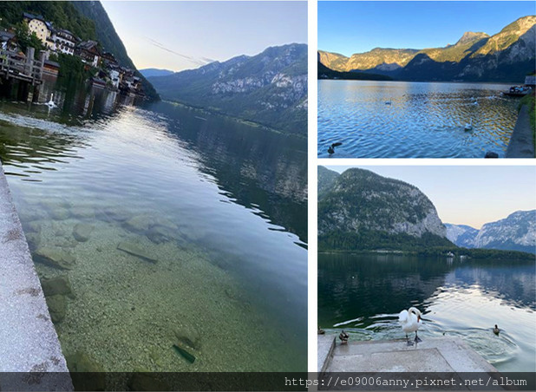Click the white lakeside village building
This screenshot has height=392, width=536.
pos(38,29)
